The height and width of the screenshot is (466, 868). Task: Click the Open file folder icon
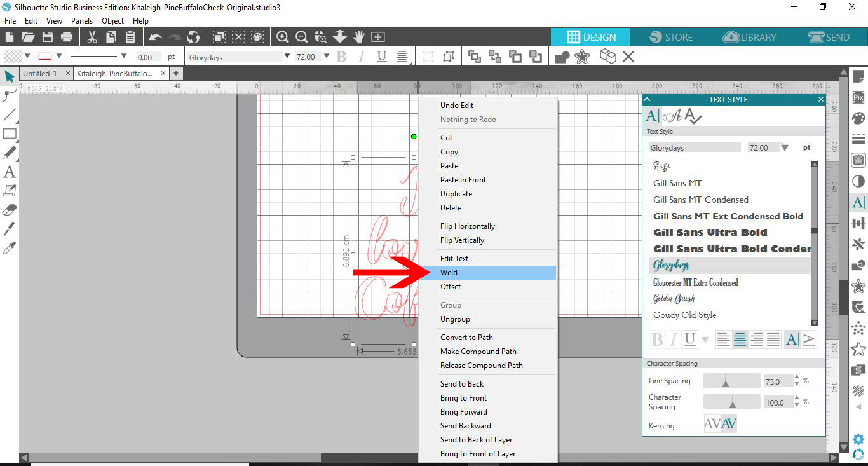click(x=28, y=37)
